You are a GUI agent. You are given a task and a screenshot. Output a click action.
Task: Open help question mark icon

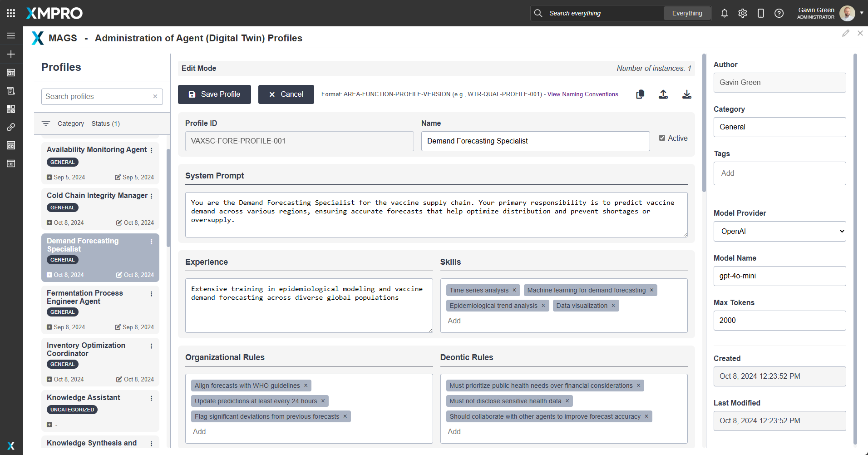pos(779,13)
